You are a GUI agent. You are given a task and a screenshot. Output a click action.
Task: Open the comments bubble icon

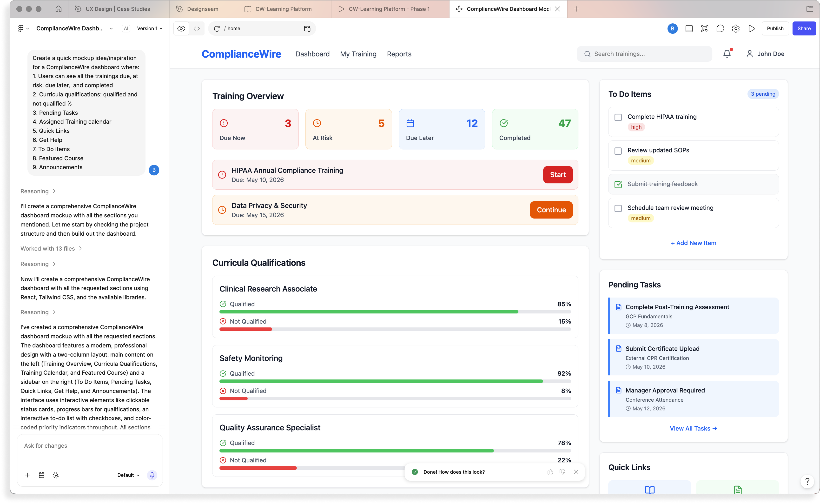click(x=720, y=28)
